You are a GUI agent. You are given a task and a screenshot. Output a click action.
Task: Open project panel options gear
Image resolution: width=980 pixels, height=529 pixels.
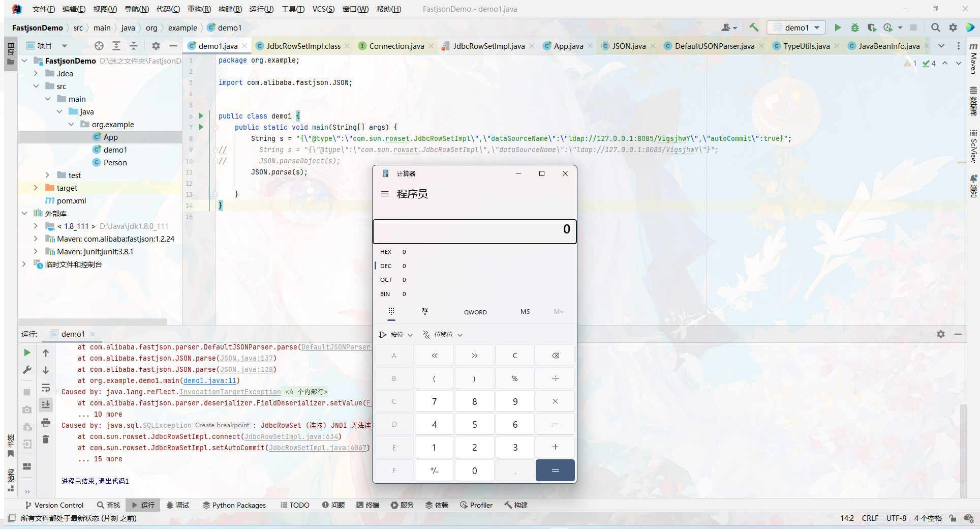coord(156,46)
